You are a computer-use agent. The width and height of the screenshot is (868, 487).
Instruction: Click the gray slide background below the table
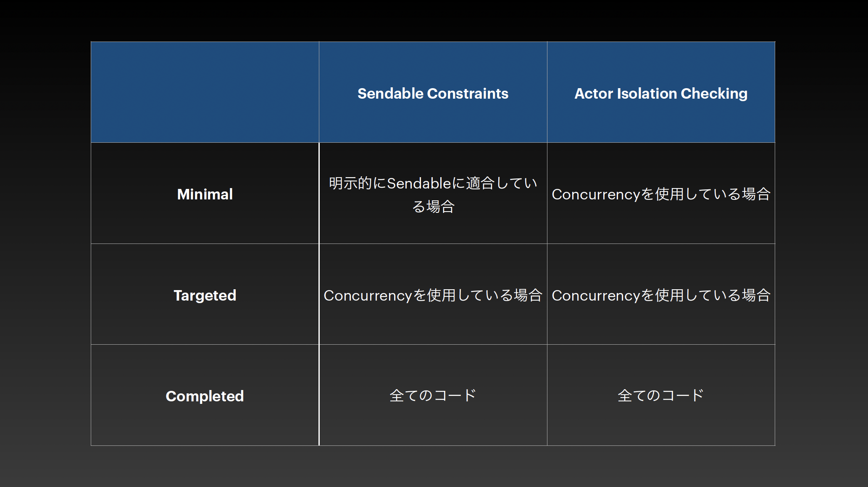point(433,467)
